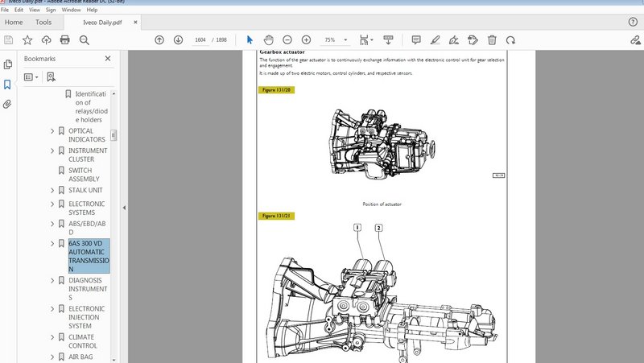Upload the file to cloud
The image size is (644, 363).
coord(46,39)
